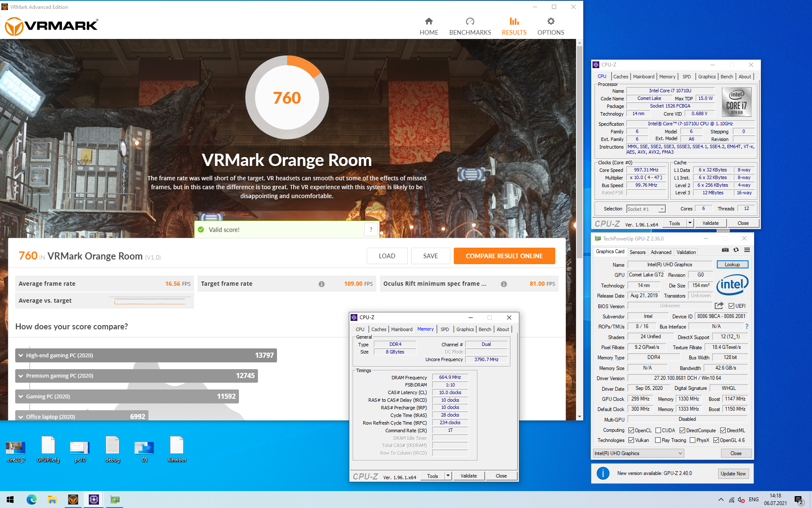Open Options gear icon
The height and width of the screenshot is (508, 812).
[551, 21]
